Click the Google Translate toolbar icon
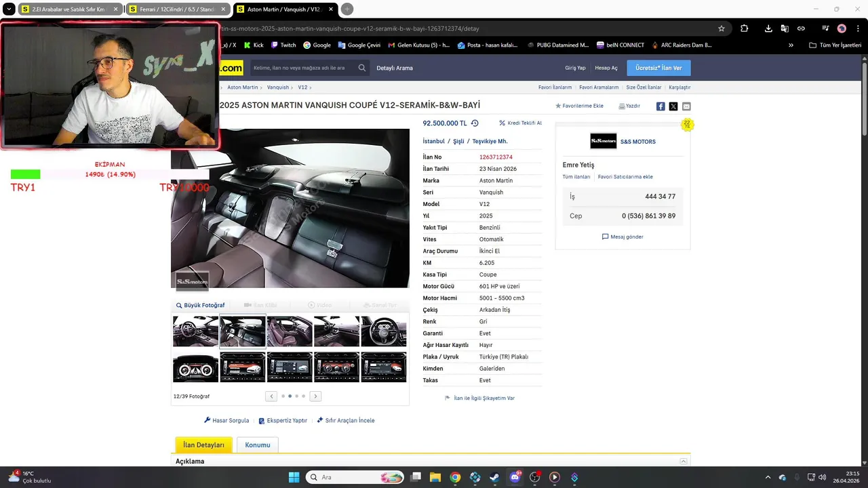This screenshot has height=488, width=868. pyautogui.click(x=785, y=28)
